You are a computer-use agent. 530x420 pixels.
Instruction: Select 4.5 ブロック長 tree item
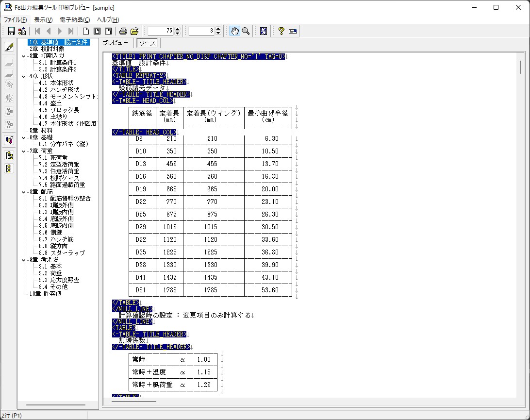pyautogui.click(x=59, y=110)
